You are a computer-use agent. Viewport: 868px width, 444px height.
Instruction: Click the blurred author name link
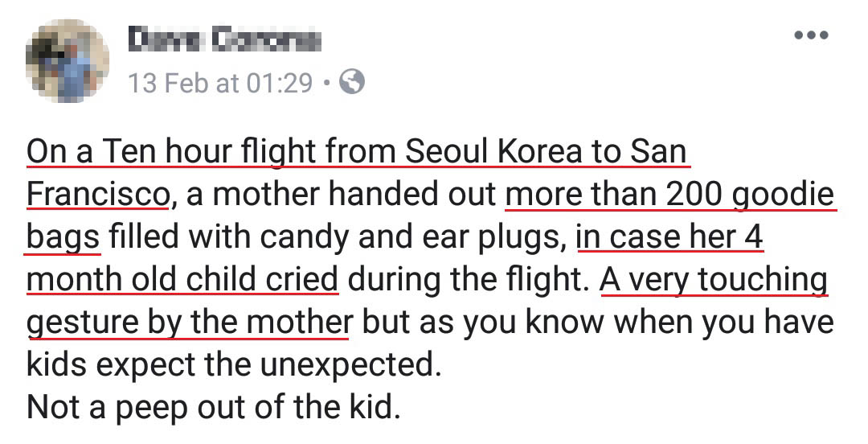click(224, 39)
